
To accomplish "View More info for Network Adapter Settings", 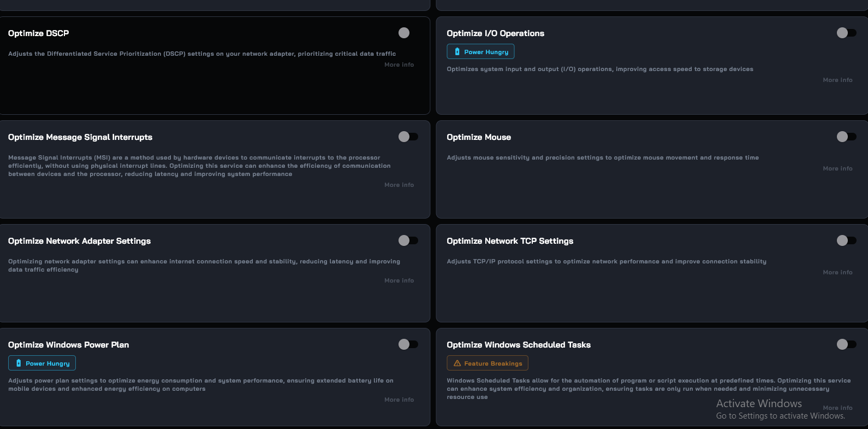I will 399,280.
